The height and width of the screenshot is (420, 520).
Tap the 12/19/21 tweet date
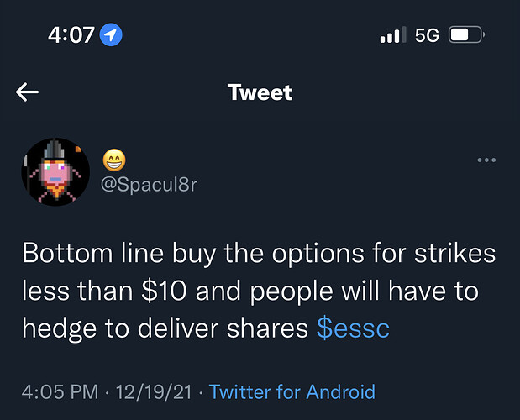pos(154,391)
